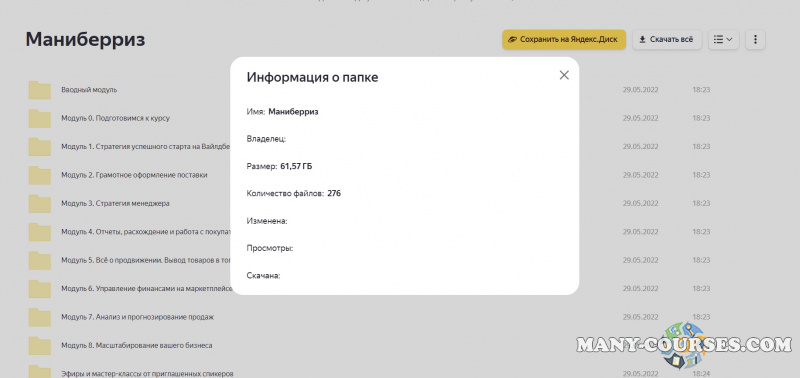Click the file count value 276
Viewport: 800px width, 378px height.
tap(334, 194)
